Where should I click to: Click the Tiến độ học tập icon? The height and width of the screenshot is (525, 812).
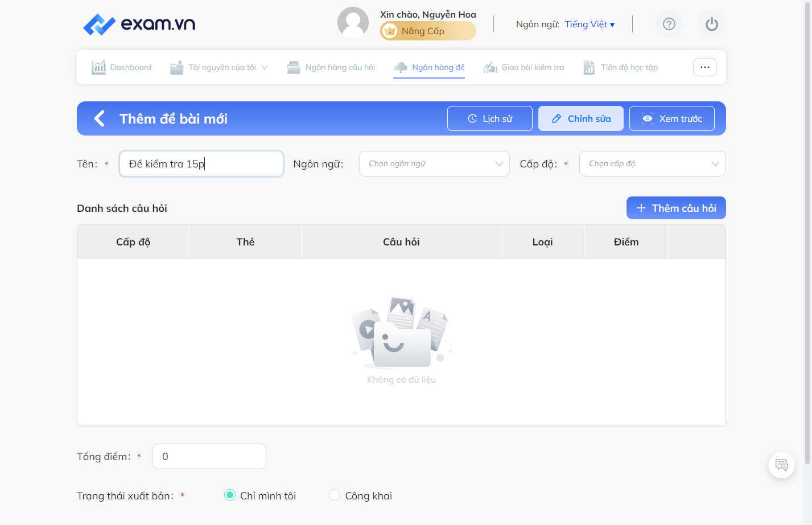click(x=590, y=67)
